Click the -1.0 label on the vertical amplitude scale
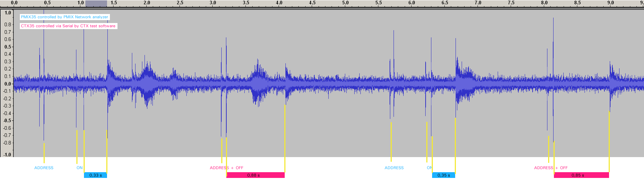 [7, 155]
